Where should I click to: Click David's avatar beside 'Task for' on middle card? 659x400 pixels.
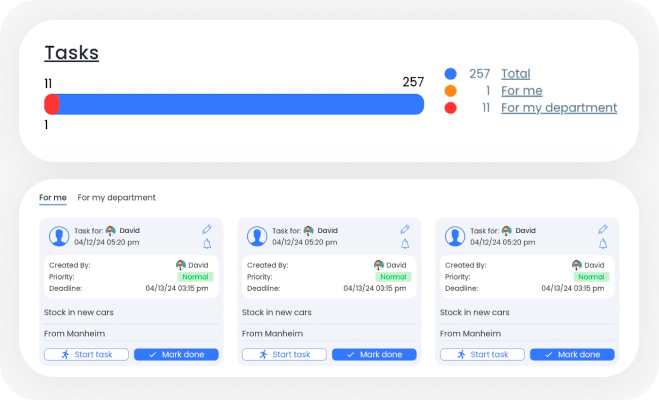pos(308,231)
